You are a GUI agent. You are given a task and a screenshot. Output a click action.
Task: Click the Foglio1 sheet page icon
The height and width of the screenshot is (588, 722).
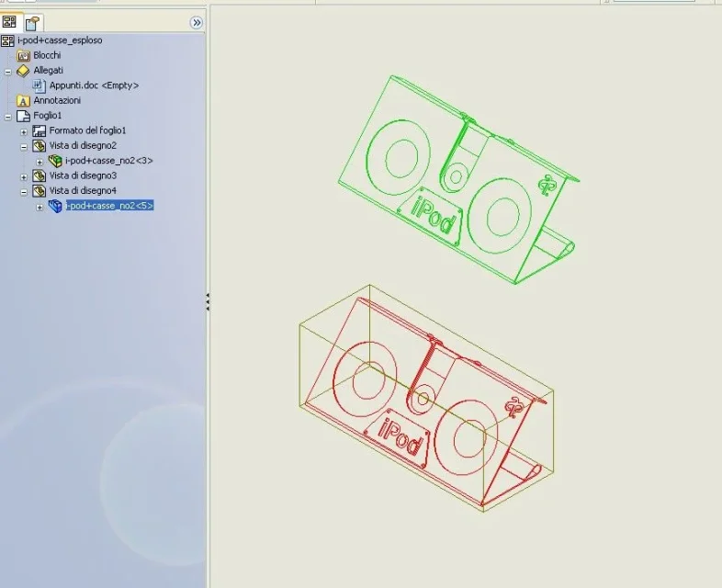[x=23, y=116]
